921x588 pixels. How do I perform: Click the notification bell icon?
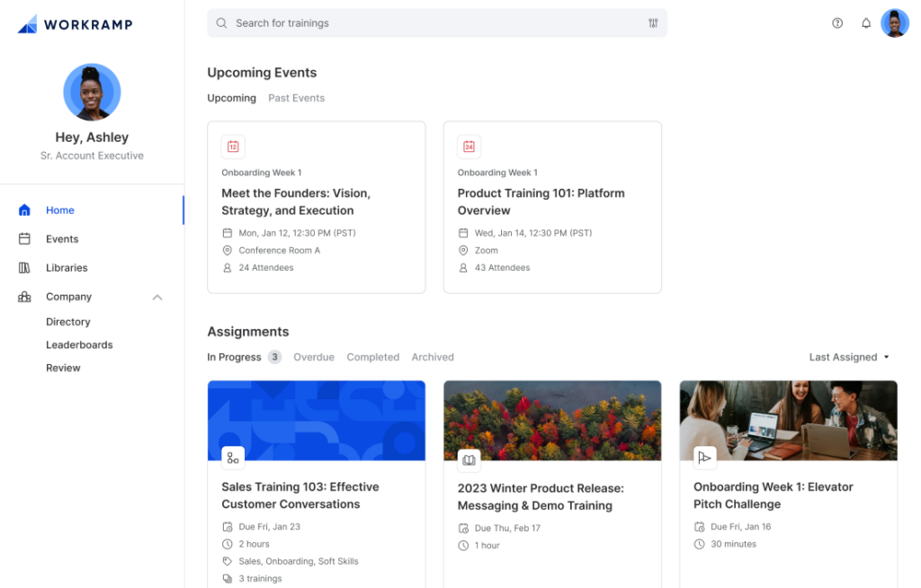coord(866,22)
